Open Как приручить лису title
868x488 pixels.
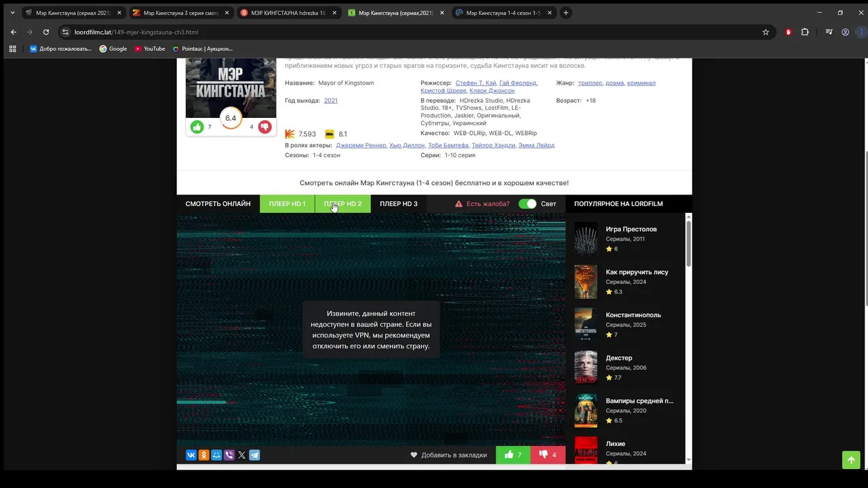[637, 272]
